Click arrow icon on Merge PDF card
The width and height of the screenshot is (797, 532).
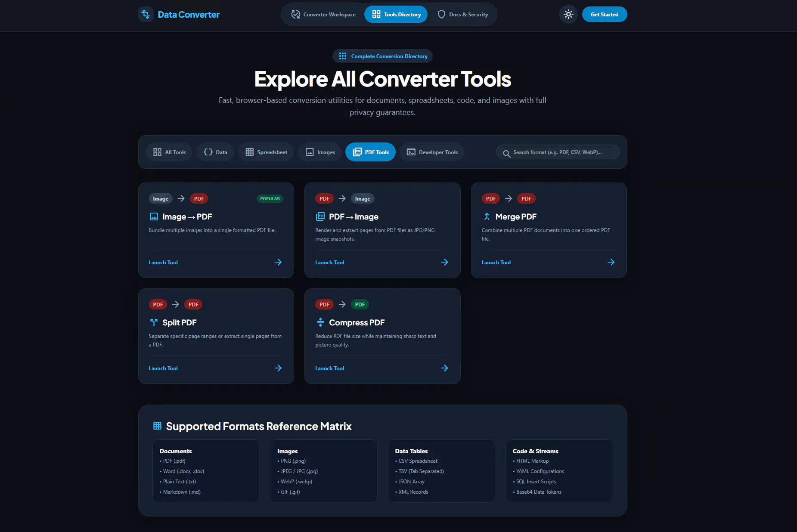[x=611, y=262]
